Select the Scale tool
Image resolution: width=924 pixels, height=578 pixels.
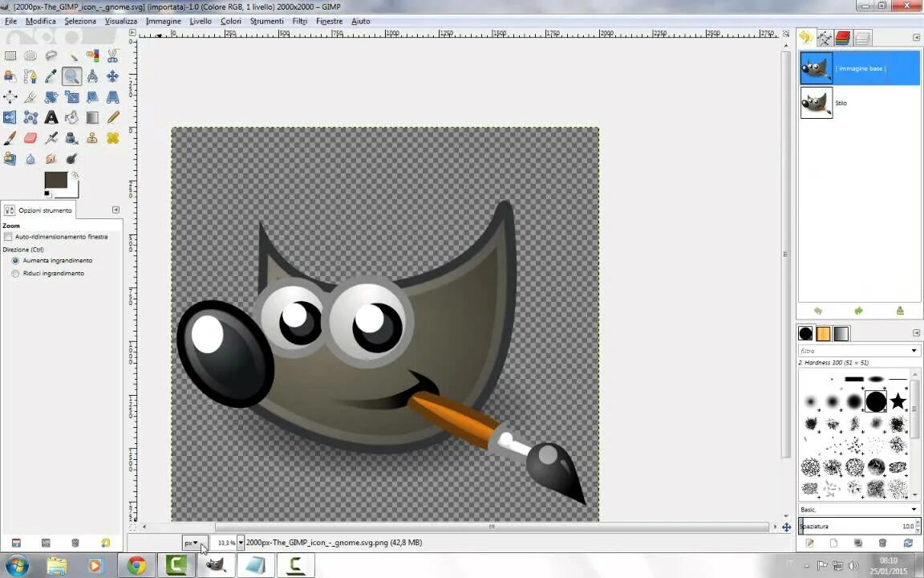[x=72, y=96]
